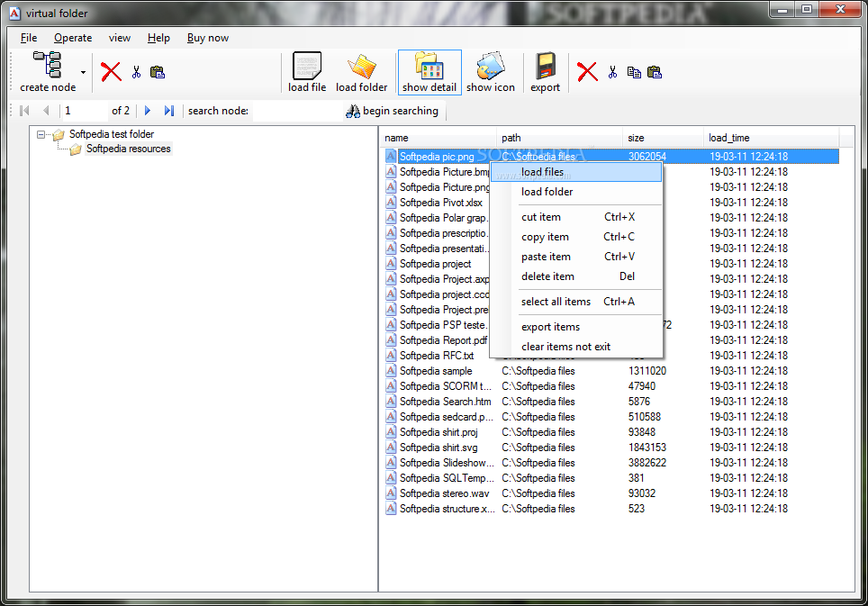Choose export items in the context menu
The image size is (868, 606).
point(576,327)
